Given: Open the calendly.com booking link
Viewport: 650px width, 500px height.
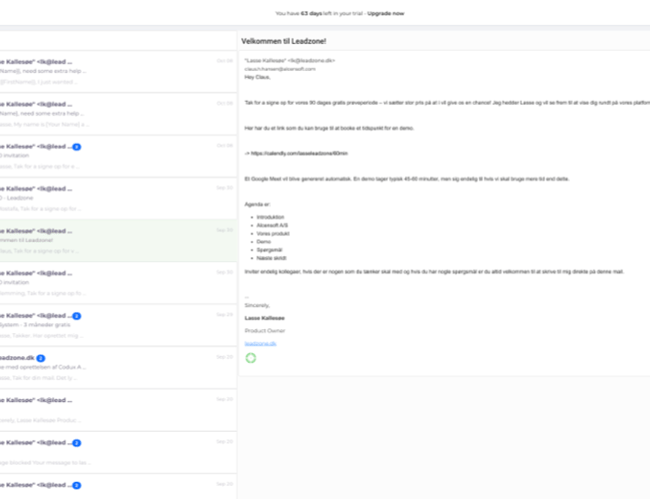Looking at the screenshot, I should pyautogui.click(x=299, y=153).
